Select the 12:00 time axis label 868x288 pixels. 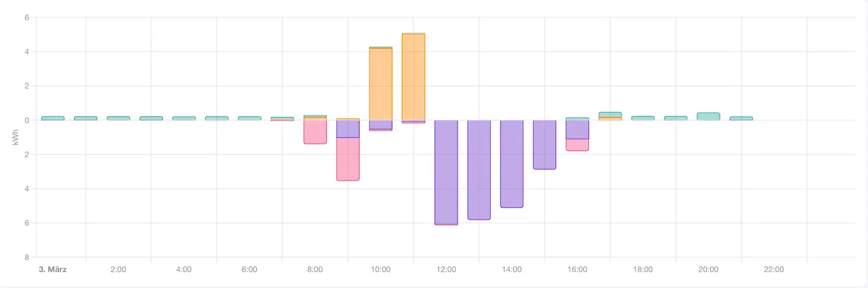pyautogui.click(x=446, y=269)
